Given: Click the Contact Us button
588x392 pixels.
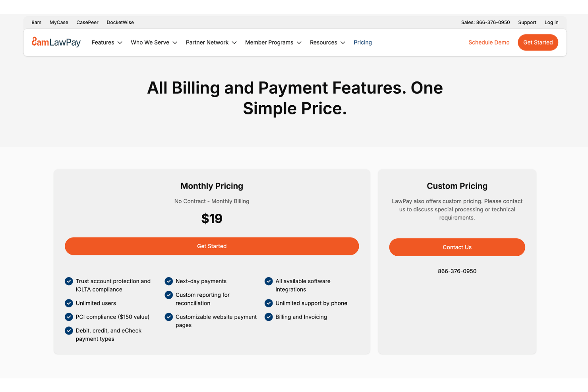Looking at the screenshot, I should (457, 247).
